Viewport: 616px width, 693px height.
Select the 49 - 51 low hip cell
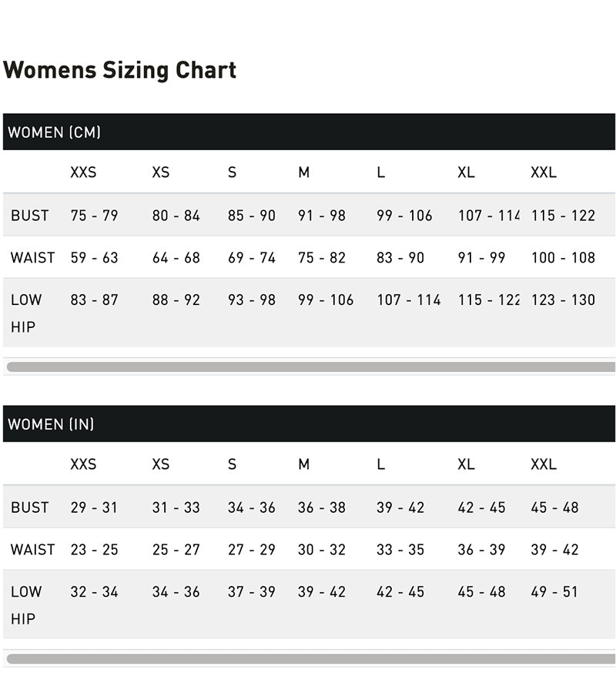point(554,592)
